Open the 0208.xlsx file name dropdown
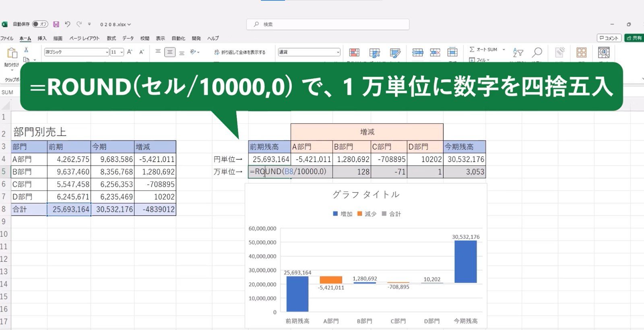The height and width of the screenshot is (330, 644). [116, 25]
